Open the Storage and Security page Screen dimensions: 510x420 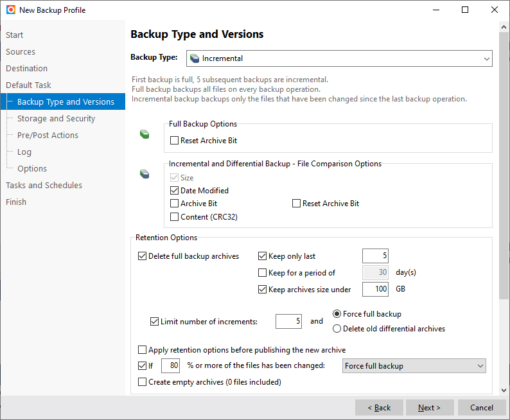[x=56, y=119]
